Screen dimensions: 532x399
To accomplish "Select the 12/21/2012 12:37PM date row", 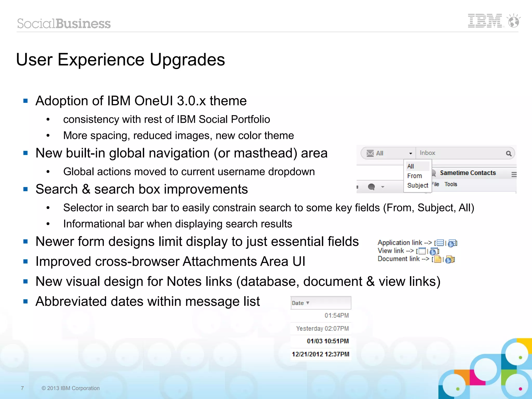I will (321, 354).
